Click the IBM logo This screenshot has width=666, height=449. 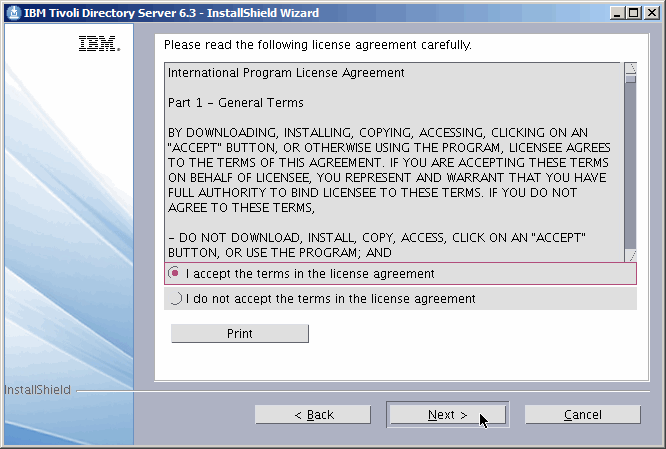[x=98, y=45]
